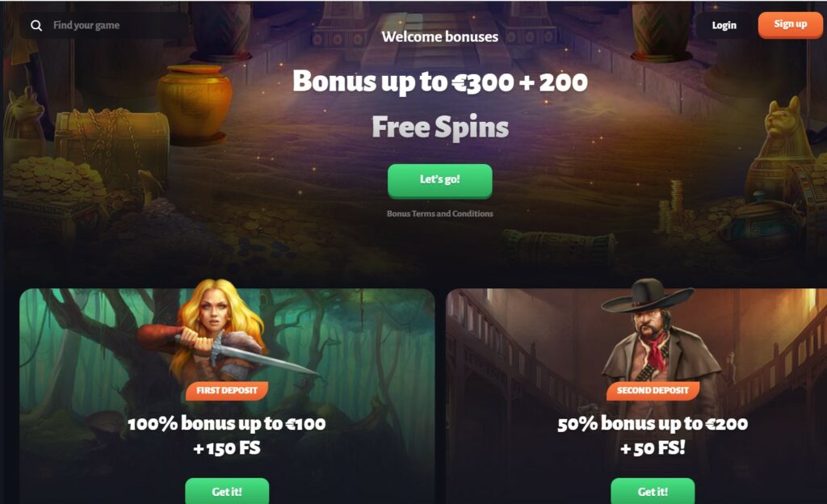Focus the Find your game search field
This screenshot has height=504, width=827.
tap(104, 25)
